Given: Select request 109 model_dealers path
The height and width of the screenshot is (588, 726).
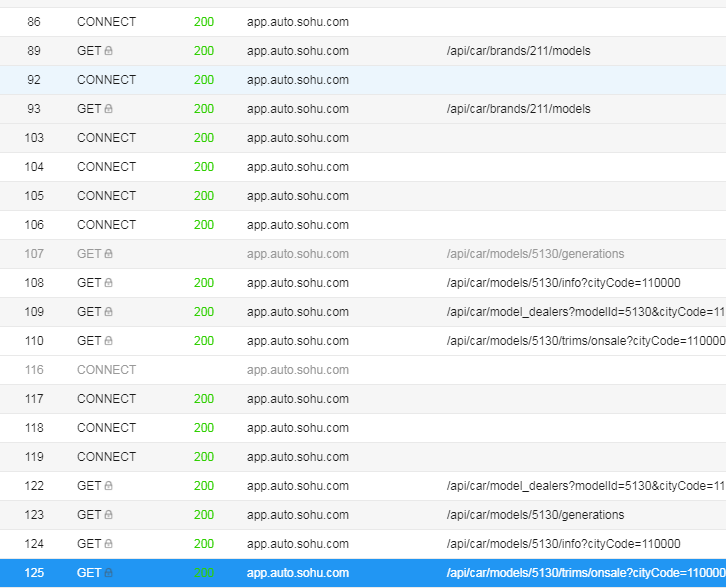Looking at the screenshot, I should pyautogui.click(x=586, y=312).
